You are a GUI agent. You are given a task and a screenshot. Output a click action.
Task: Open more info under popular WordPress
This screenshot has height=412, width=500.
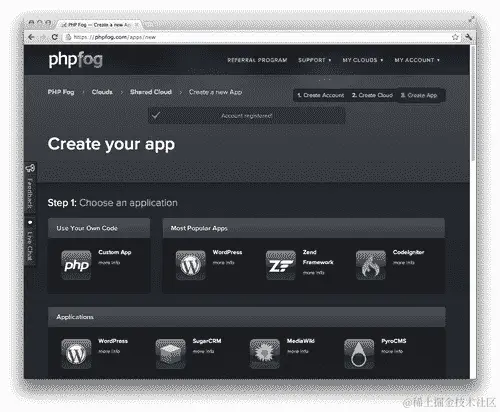pyautogui.click(x=224, y=263)
